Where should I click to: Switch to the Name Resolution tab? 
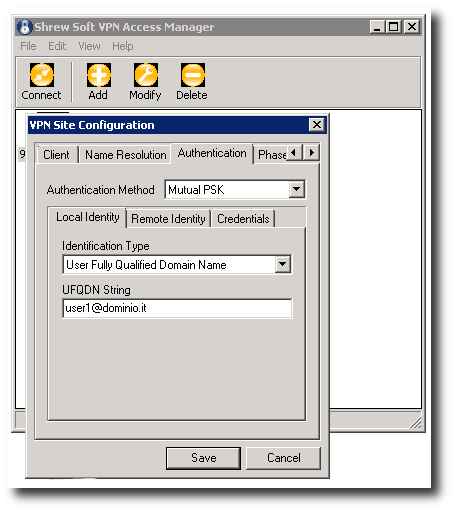[x=126, y=155]
